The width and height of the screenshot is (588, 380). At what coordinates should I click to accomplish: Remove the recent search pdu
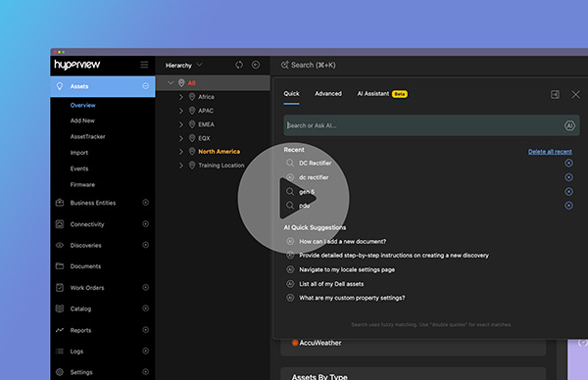point(568,206)
